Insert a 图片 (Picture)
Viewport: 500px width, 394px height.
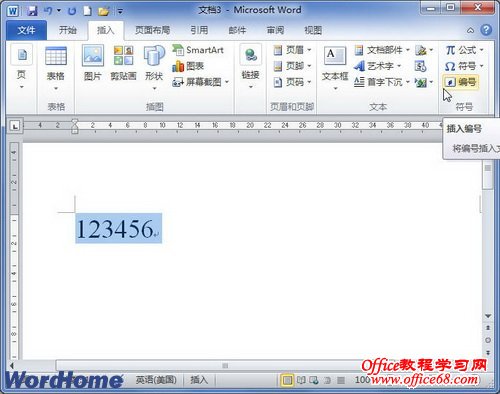click(93, 63)
